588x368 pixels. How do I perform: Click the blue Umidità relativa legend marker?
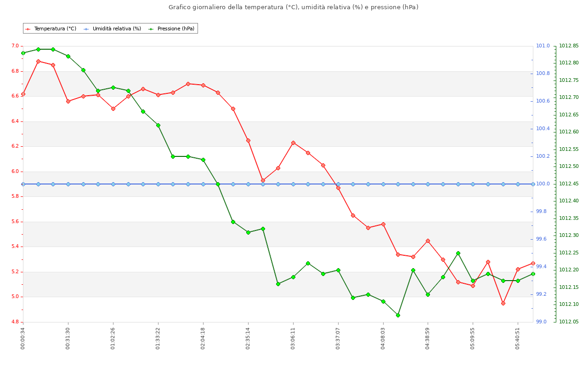86,29
